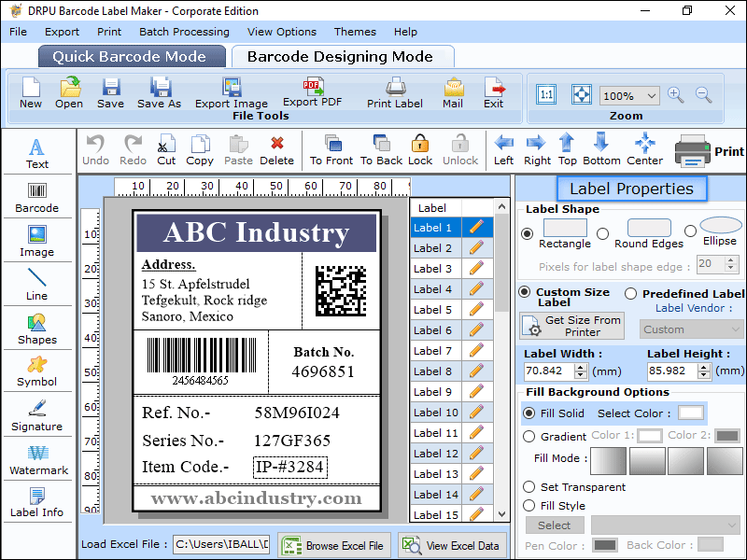Open the File menu
747x560 pixels.
tap(18, 32)
